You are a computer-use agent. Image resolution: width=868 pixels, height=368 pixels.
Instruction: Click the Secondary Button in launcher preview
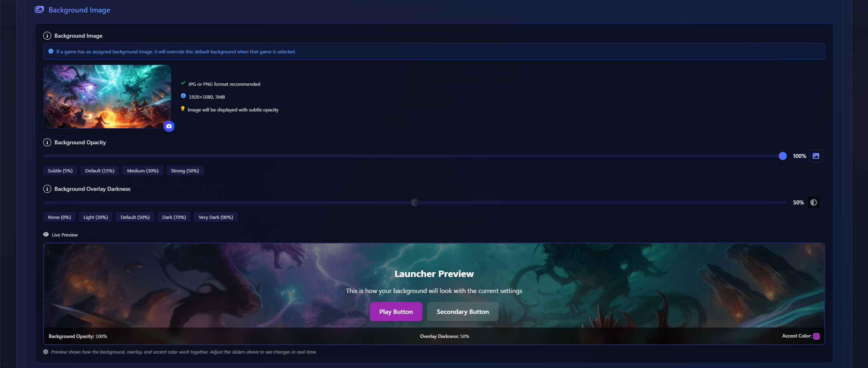tap(462, 311)
